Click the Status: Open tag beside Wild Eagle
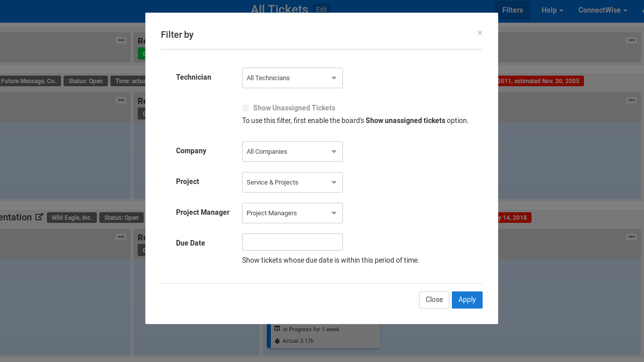644x362 pixels. pos(122,218)
